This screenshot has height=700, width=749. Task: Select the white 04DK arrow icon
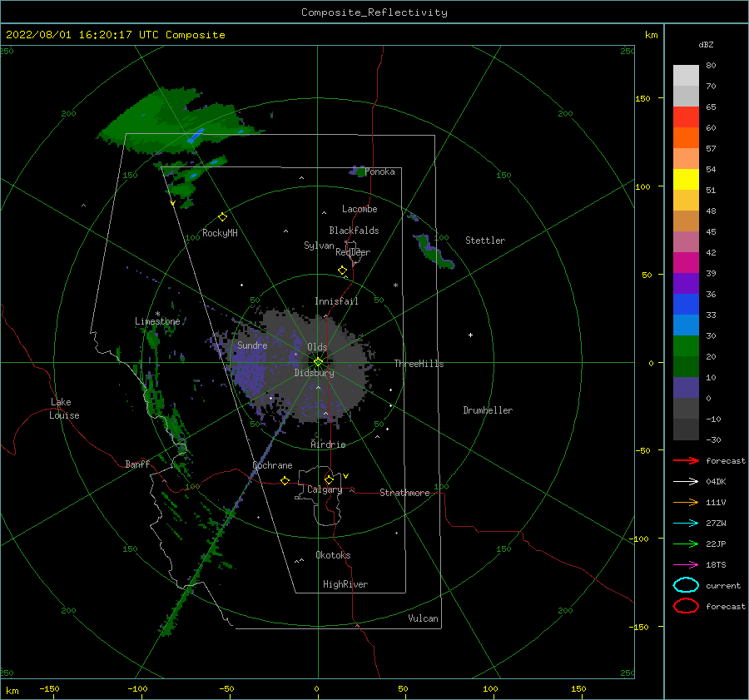686,482
